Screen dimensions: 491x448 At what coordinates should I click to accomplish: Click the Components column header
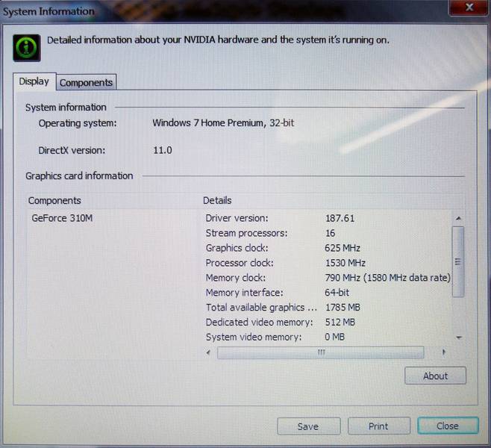54,201
